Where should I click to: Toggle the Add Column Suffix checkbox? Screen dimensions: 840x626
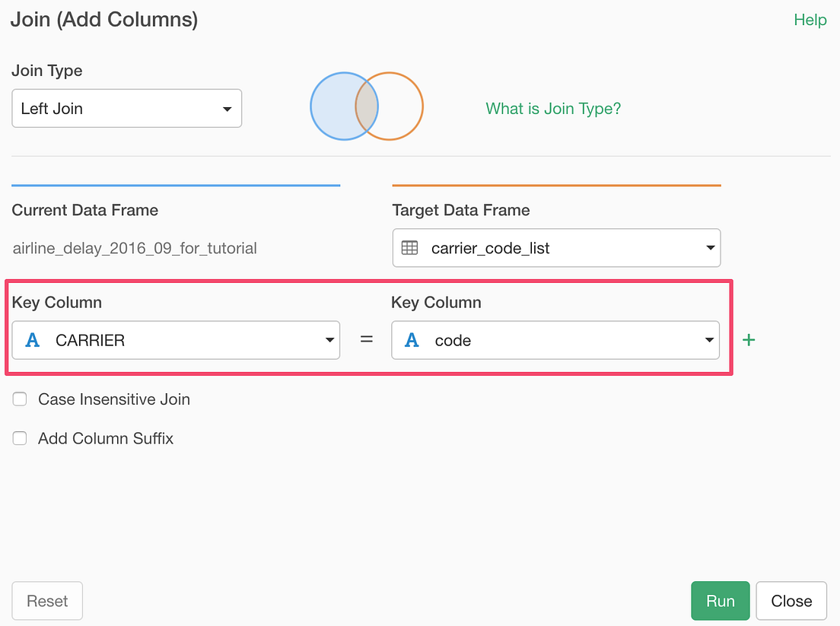[x=20, y=439]
